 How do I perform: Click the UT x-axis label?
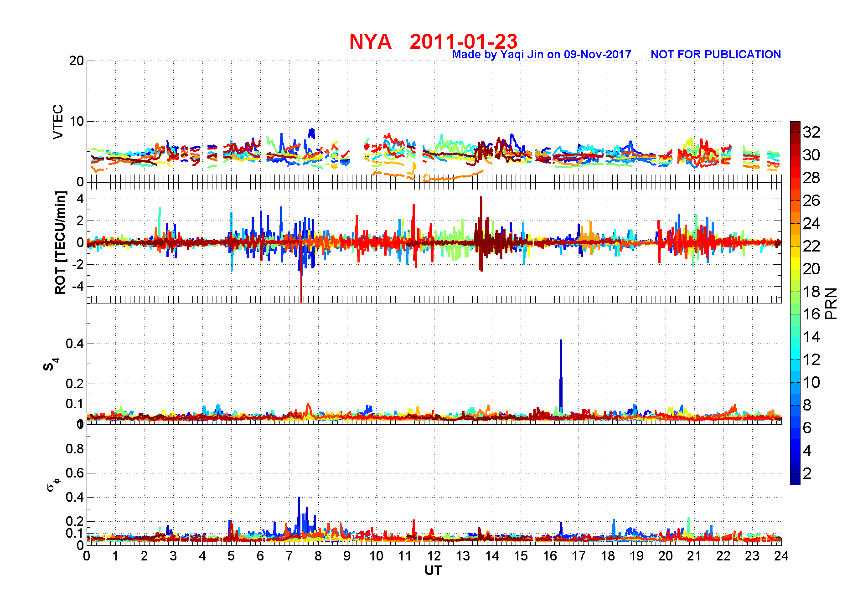(433, 570)
